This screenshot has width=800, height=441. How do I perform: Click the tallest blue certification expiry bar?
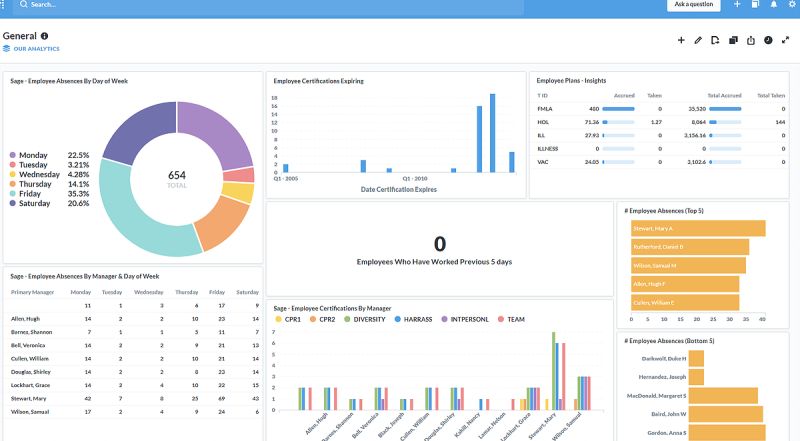(492, 133)
